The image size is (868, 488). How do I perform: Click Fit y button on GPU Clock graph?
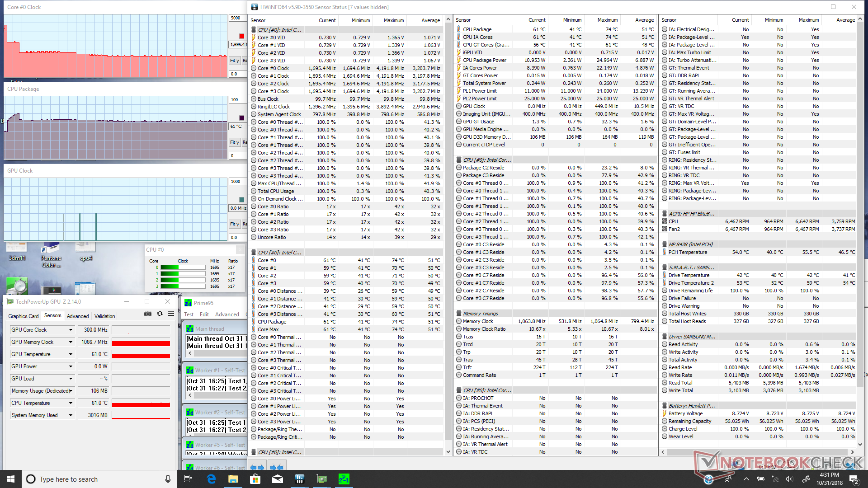(234, 224)
